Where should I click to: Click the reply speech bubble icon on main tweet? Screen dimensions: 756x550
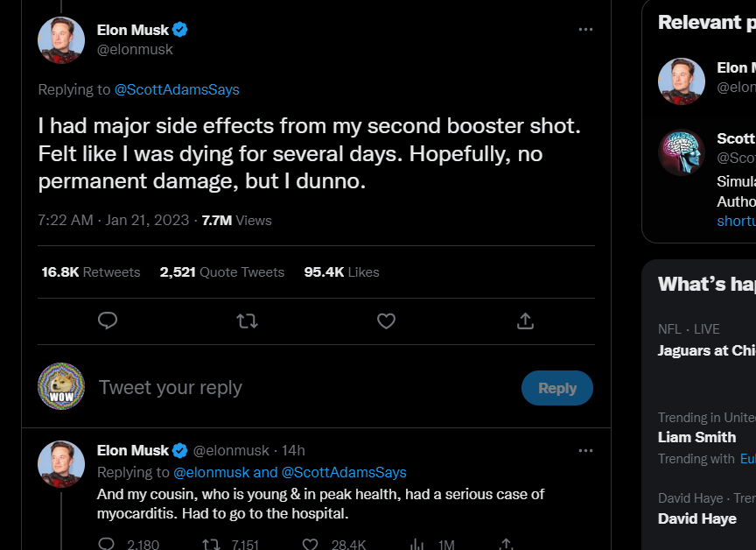tap(108, 321)
